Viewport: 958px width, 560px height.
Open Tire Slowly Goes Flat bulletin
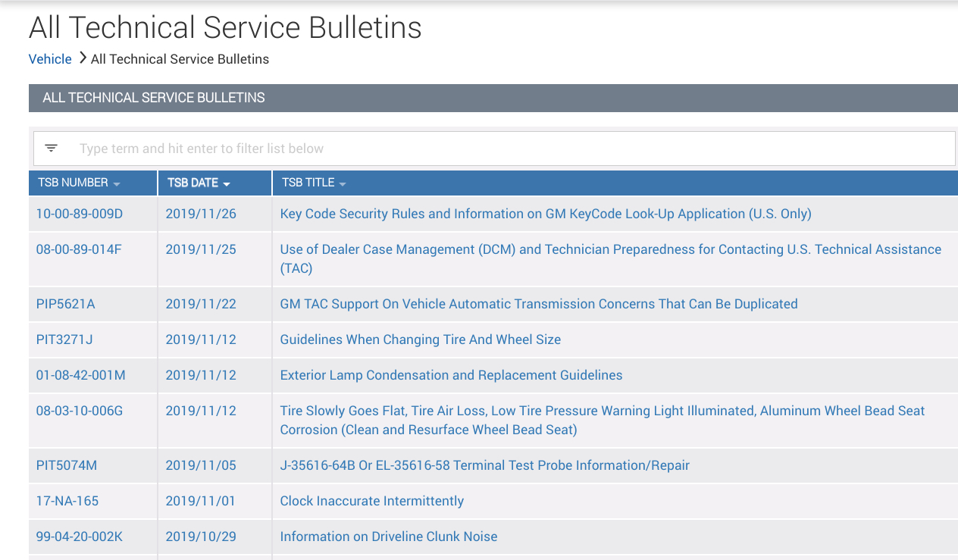coord(603,411)
